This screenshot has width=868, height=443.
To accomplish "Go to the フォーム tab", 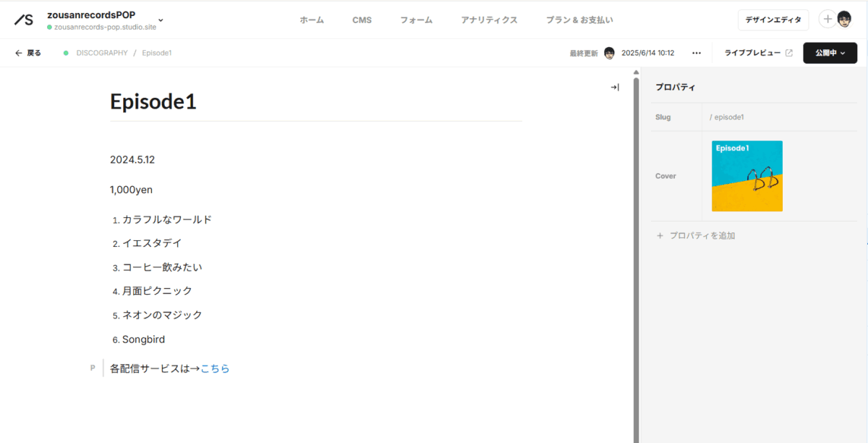I will [416, 20].
